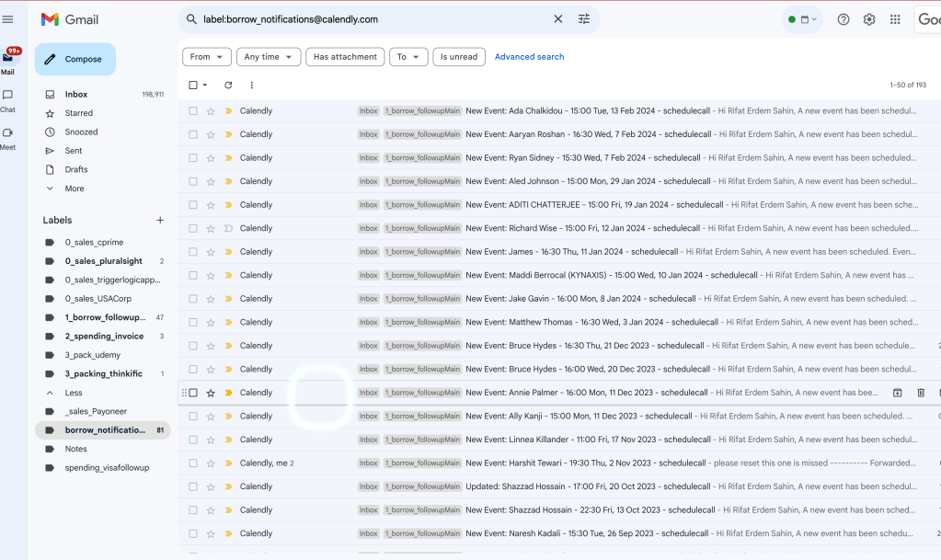Screen dimensions: 941x560
Task: Open the More options three-dot menu
Action: pyautogui.click(x=251, y=86)
